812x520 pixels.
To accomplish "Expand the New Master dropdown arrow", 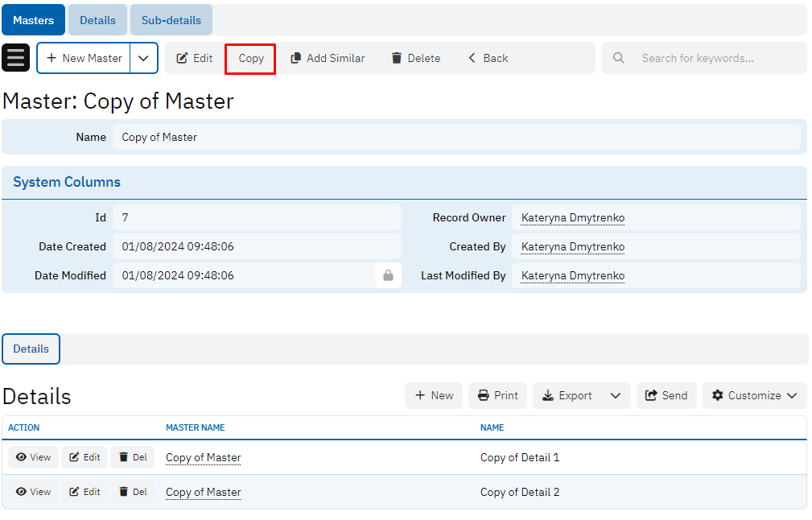I will (143, 58).
